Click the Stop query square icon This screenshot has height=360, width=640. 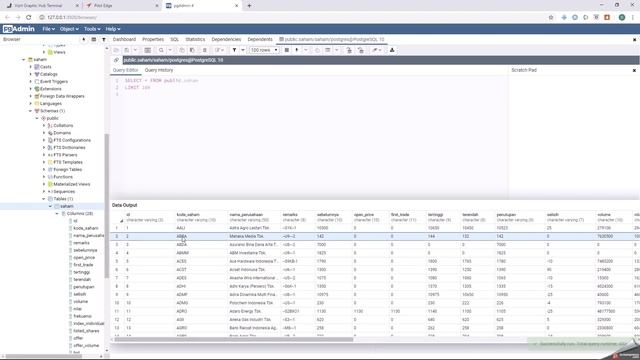pyautogui.click(x=287, y=50)
